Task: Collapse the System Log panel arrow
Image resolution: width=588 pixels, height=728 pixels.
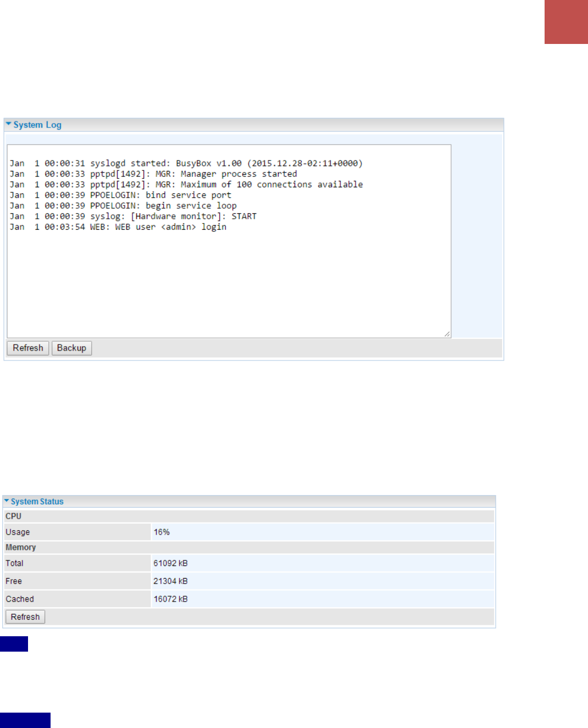Action: (8, 124)
